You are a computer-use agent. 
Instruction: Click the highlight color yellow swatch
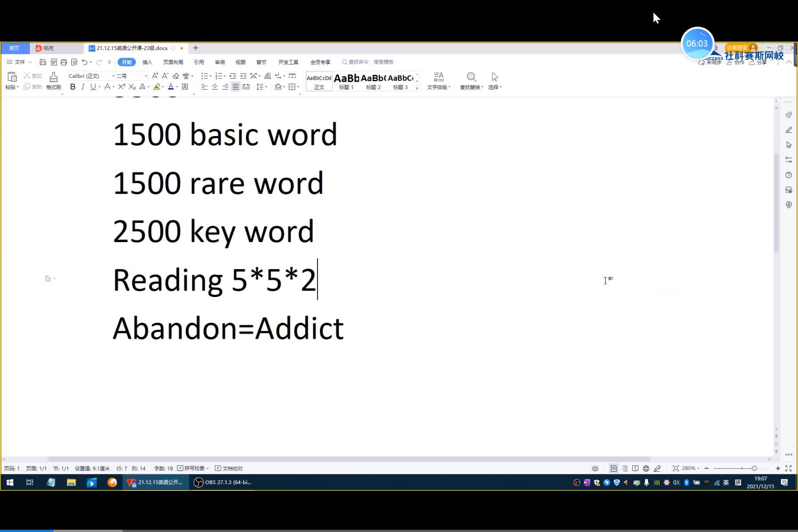[156, 87]
